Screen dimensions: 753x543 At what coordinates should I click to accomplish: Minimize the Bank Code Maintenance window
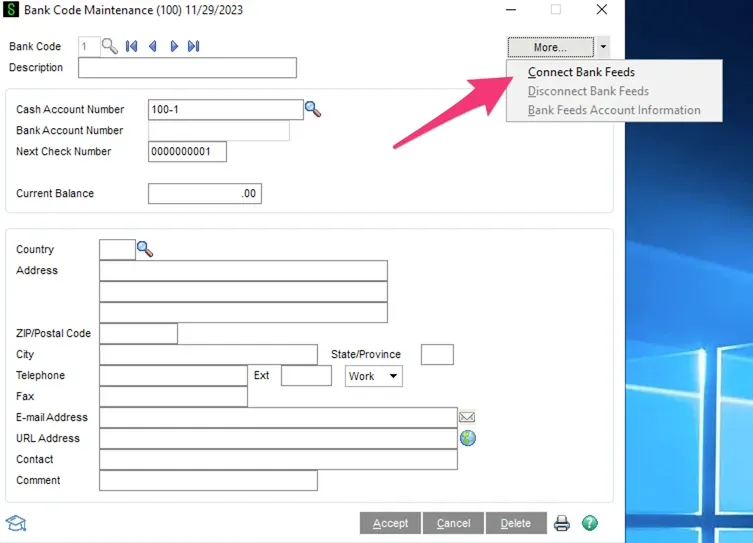click(511, 10)
